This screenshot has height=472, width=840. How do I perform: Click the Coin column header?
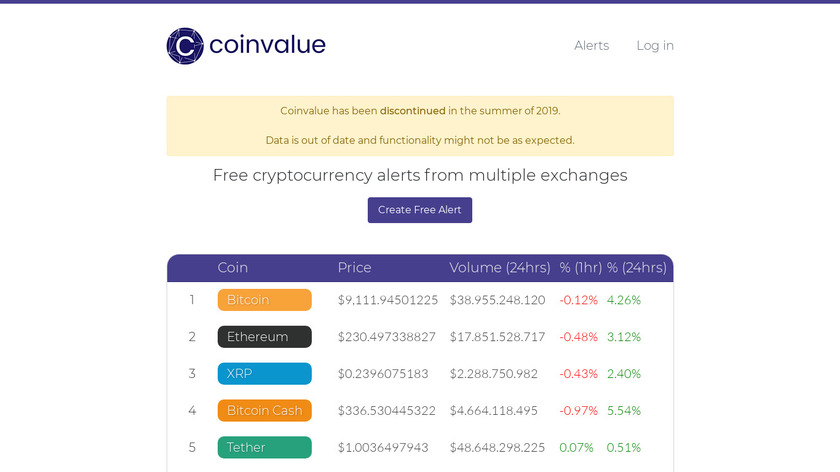(233, 268)
